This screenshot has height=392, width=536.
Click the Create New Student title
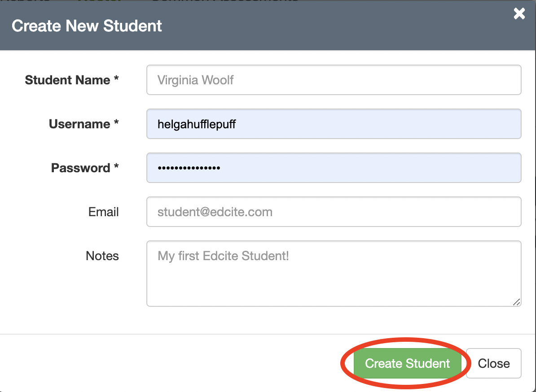tap(87, 26)
